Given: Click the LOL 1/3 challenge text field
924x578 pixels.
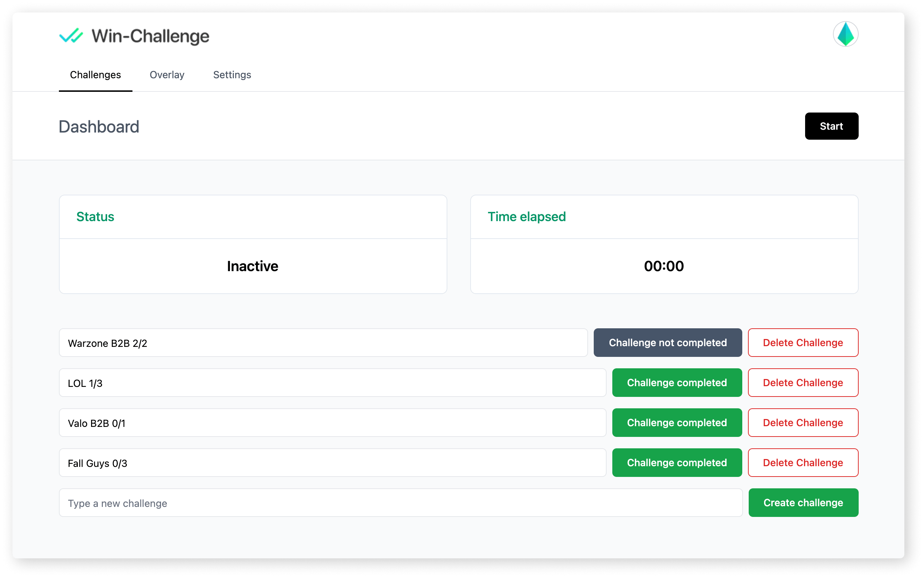Looking at the screenshot, I should click(332, 382).
